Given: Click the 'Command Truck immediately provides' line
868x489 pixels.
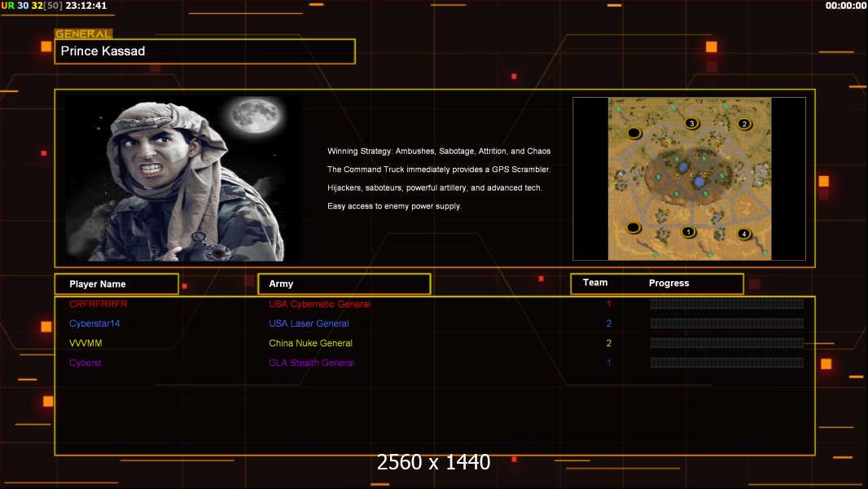Looking at the screenshot, I should [x=439, y=170].
